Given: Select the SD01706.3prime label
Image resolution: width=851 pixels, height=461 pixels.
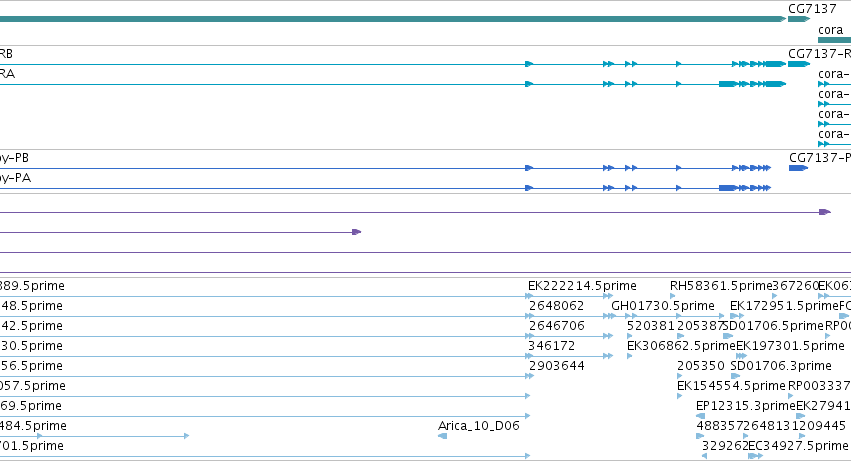Looking at the screenshot, I should click(781, 366).
